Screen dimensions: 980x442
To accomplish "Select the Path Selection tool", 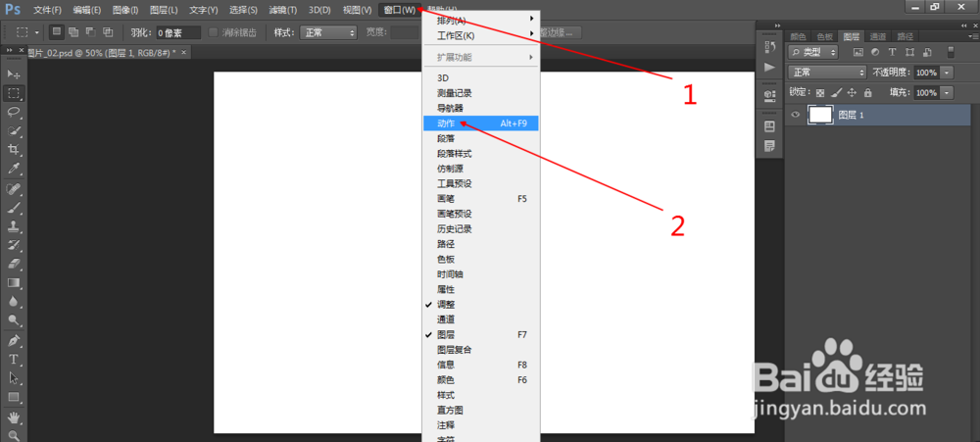I will click(x=13, y=378).
